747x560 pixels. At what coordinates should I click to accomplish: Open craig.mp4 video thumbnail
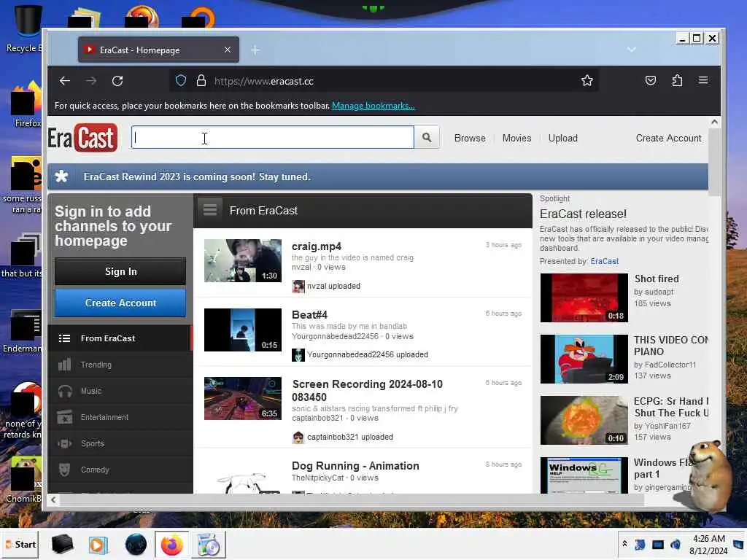pyautogui.click(x=242, y=260)
